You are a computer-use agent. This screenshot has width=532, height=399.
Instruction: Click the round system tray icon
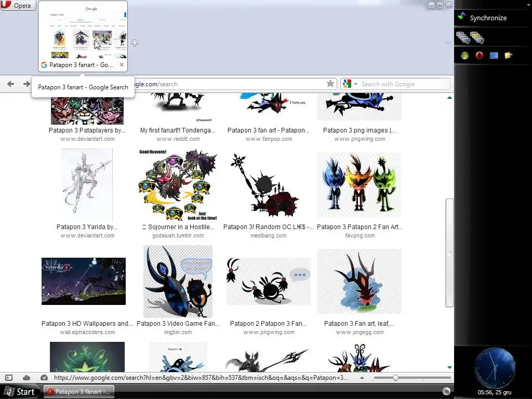pyautogui.click(x=446, y=391)
